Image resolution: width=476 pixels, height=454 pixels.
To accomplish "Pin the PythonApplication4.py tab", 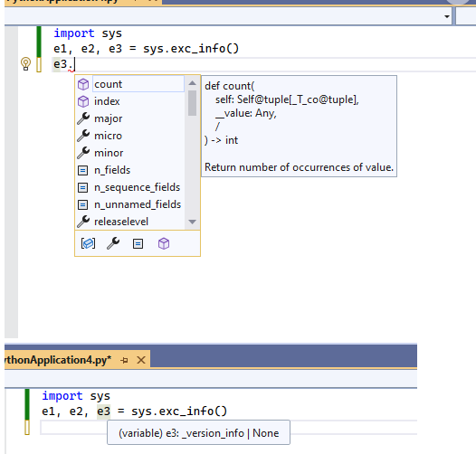I will pos(124,360).
